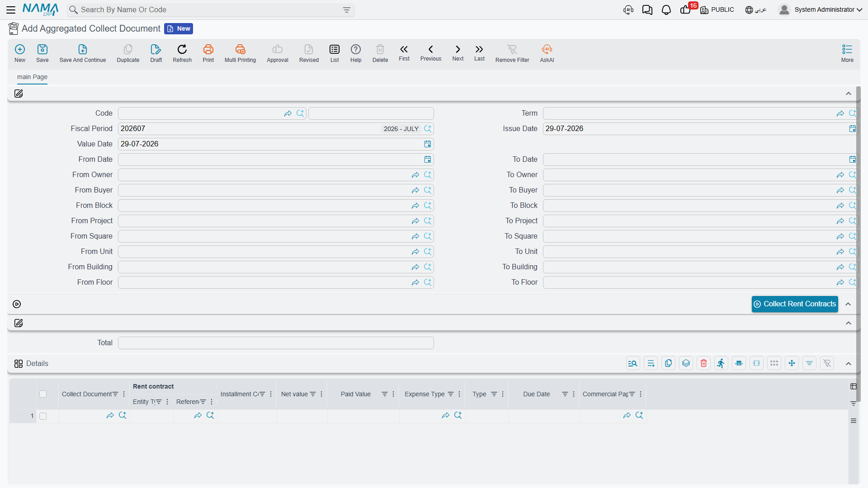Check the row 1 checkbox
Image resolution: width=868 pixels, height=488 pixels.
(x=43, y=416)
